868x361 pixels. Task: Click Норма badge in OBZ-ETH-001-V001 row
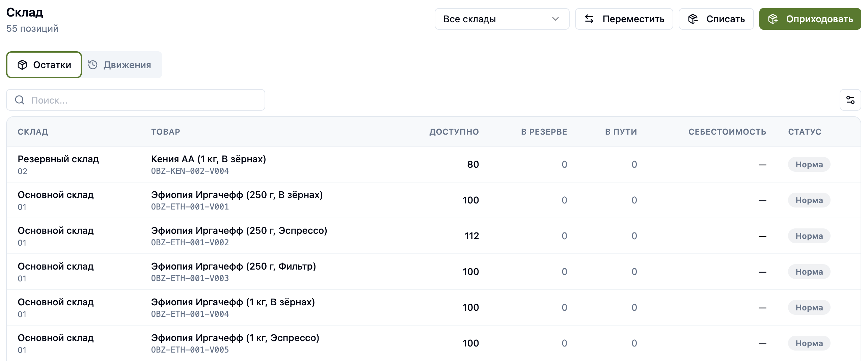tap(809, 200)
